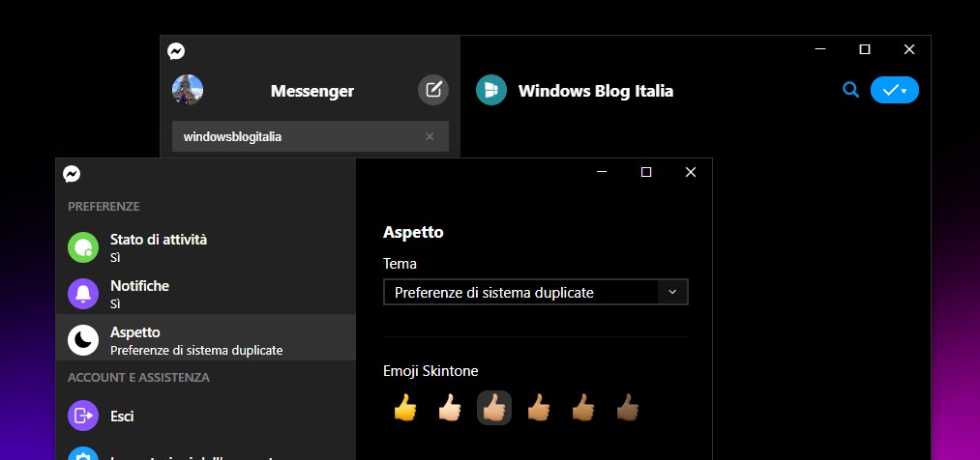Screen dimensions: 980x460
Task: Click the PREFERENZE section header
Action: pos(104,206)
